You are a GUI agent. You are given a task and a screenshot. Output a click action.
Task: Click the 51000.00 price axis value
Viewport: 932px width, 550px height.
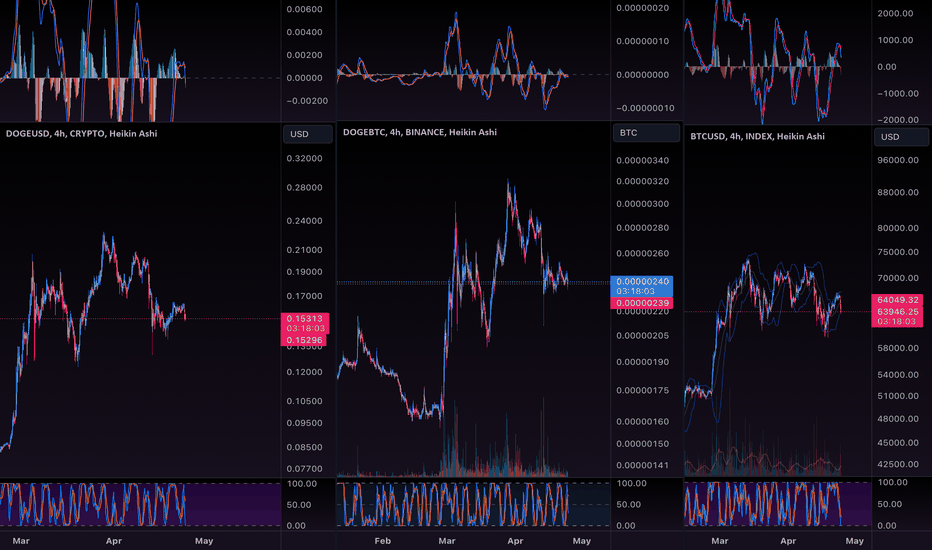[x=898, y=396]
